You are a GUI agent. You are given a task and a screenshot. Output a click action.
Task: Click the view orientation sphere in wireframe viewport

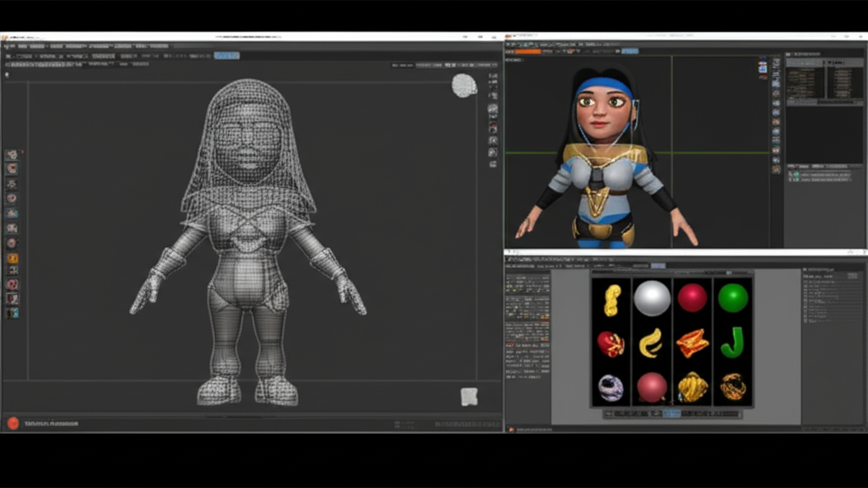[464, 86]
